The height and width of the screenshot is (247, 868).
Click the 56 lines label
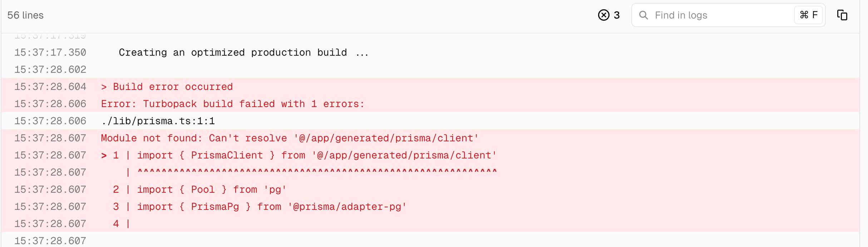click(x=25, y=15)
